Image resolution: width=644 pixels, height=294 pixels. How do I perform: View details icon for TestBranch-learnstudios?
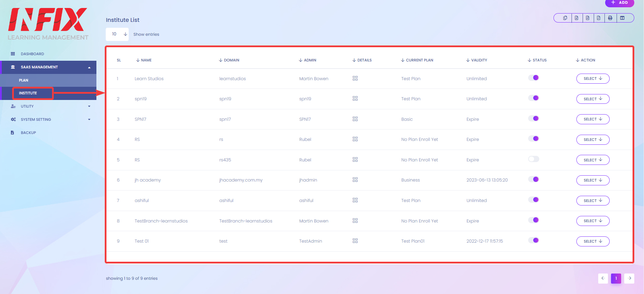click(x=355, y=221)
